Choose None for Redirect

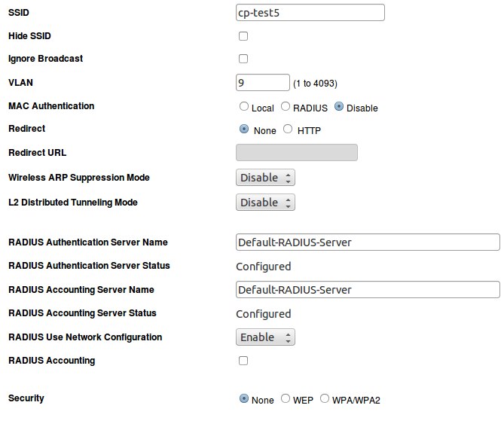[x=243, y=130]
